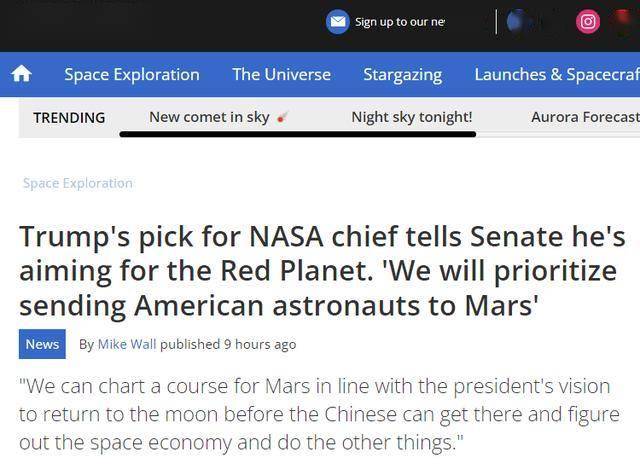Select the Stargazing menu item
Viewport: 640px width, 475px height.
tap(402, 75)
